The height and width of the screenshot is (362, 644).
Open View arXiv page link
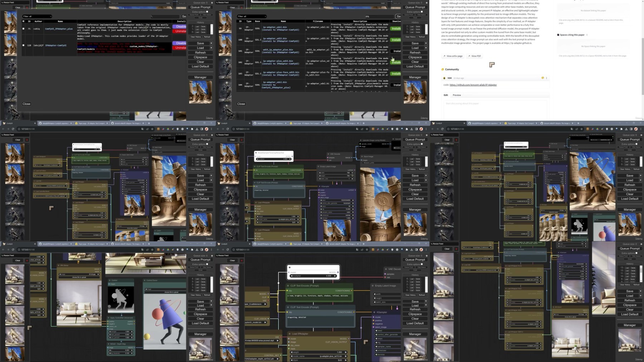pyautogui.click(x=453, y=56)
